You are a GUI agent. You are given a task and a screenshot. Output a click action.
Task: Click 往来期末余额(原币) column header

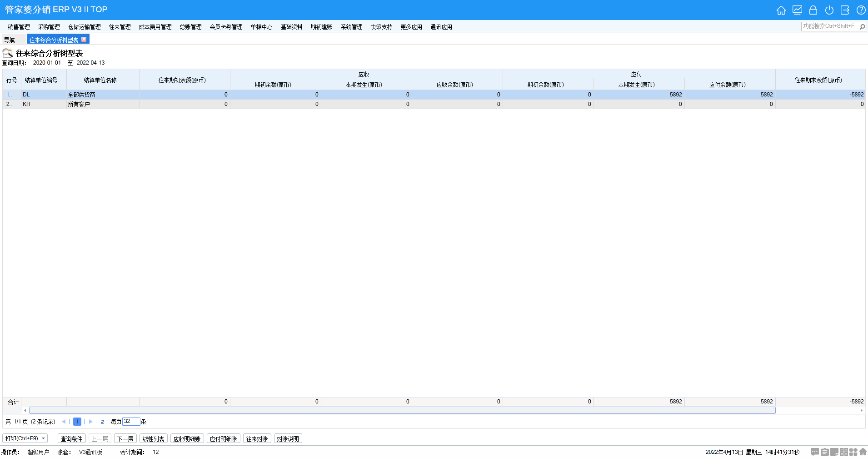(x=820, y=80)
